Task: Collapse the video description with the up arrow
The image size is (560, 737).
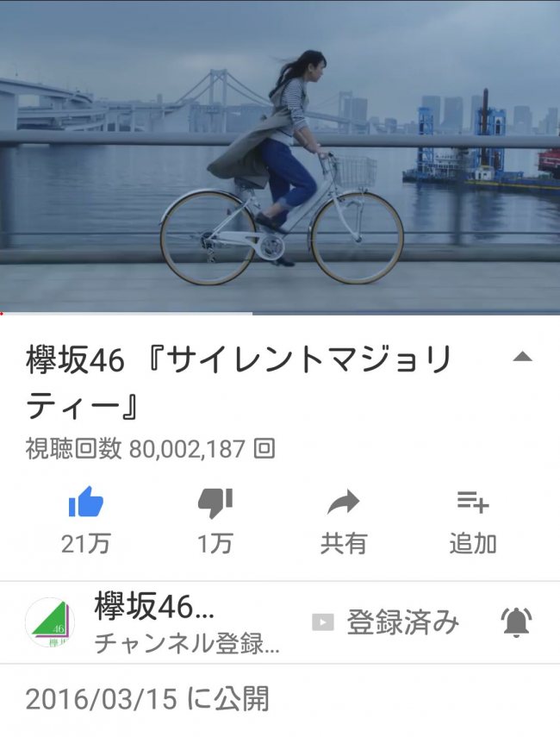Action: (x=522, y=357)
